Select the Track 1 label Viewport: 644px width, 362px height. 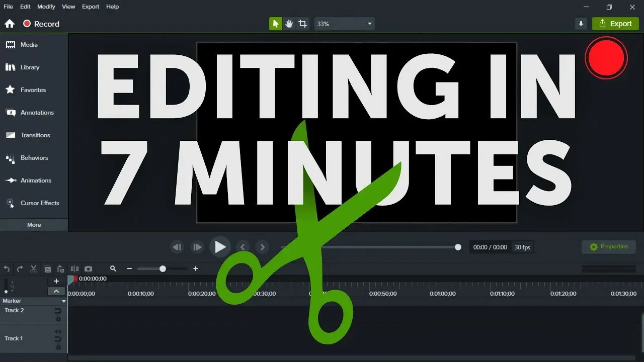point(14,338)
